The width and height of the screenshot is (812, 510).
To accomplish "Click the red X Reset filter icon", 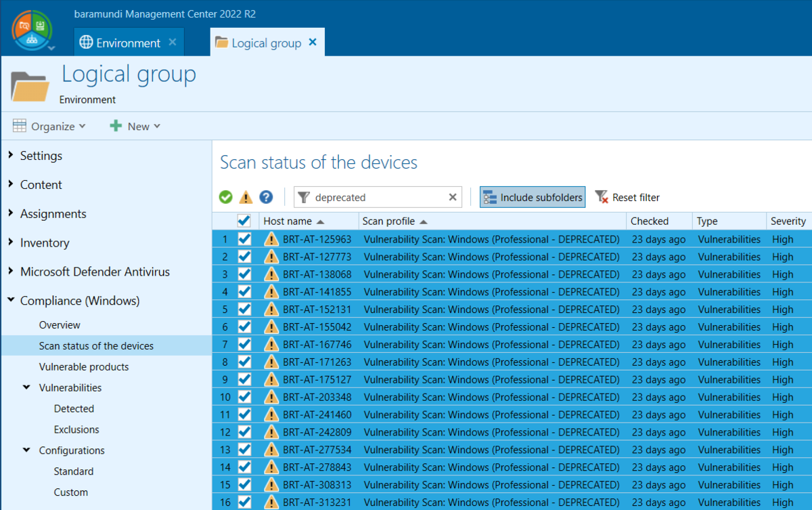I will pyautogui.click(x=601, y=197).
